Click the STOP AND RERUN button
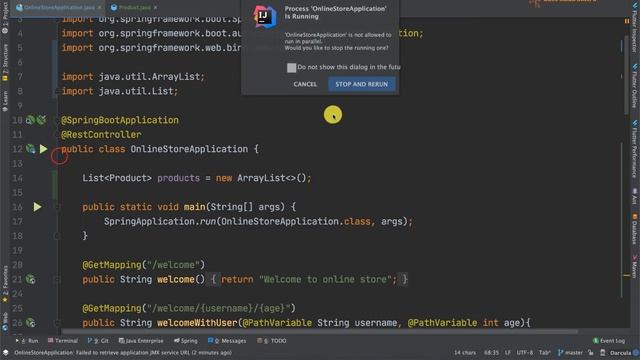The height and width of the screenshot is (360, 640). click(x=361, y=84)
